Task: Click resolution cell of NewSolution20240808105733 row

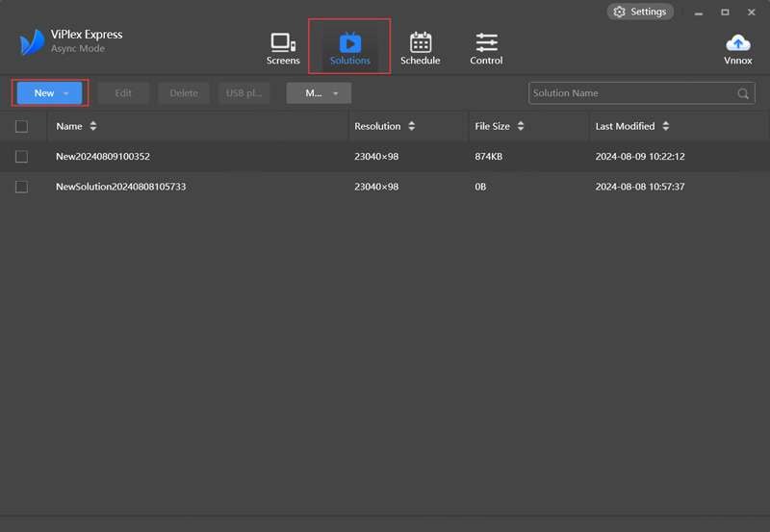Action: 376,187
